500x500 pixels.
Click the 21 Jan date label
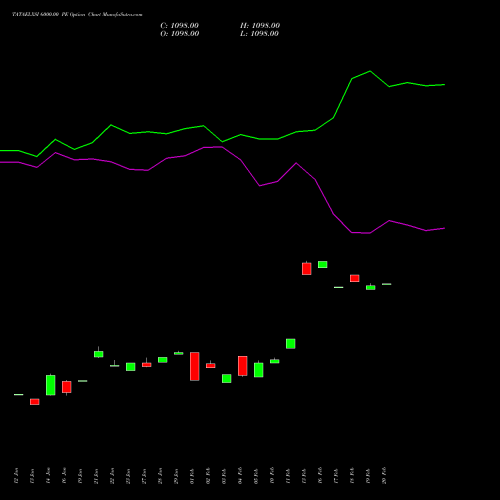96,476
